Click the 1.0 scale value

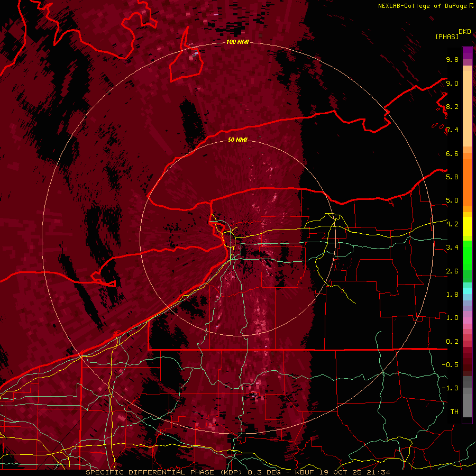(452, 318)
